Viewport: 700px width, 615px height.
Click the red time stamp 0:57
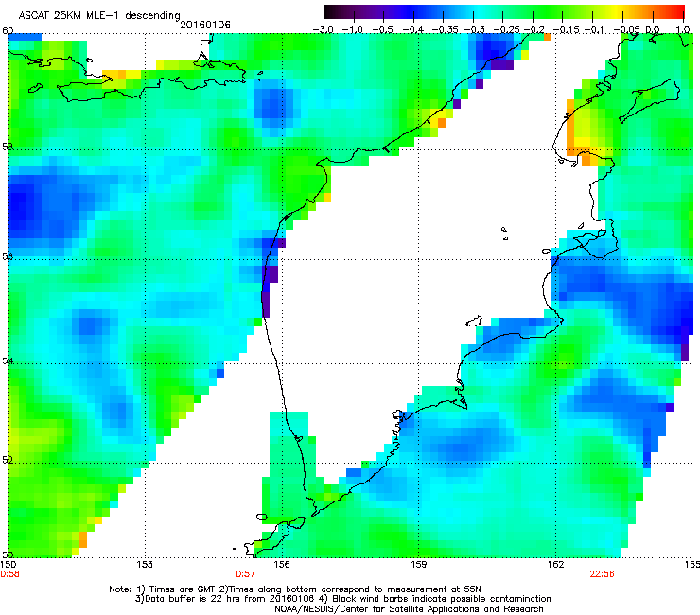click(x=245, y=574)
